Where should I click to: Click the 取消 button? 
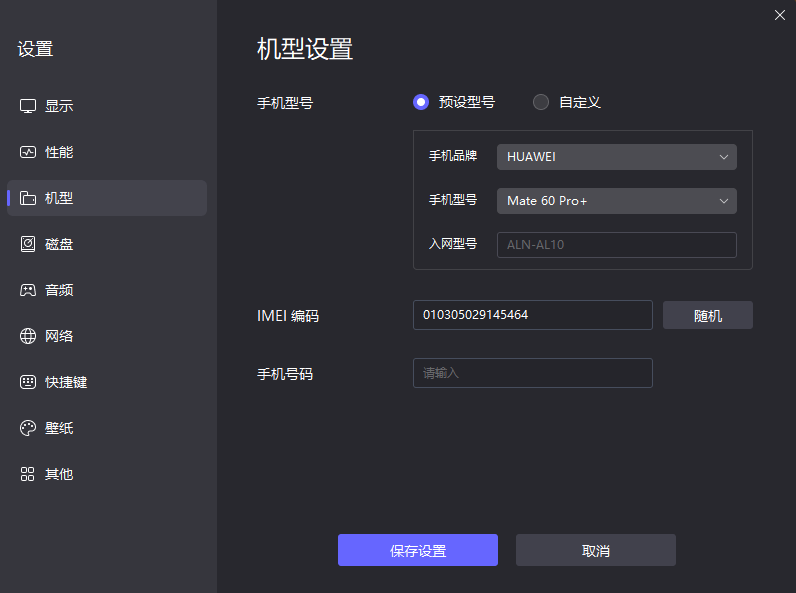(595, 550)
